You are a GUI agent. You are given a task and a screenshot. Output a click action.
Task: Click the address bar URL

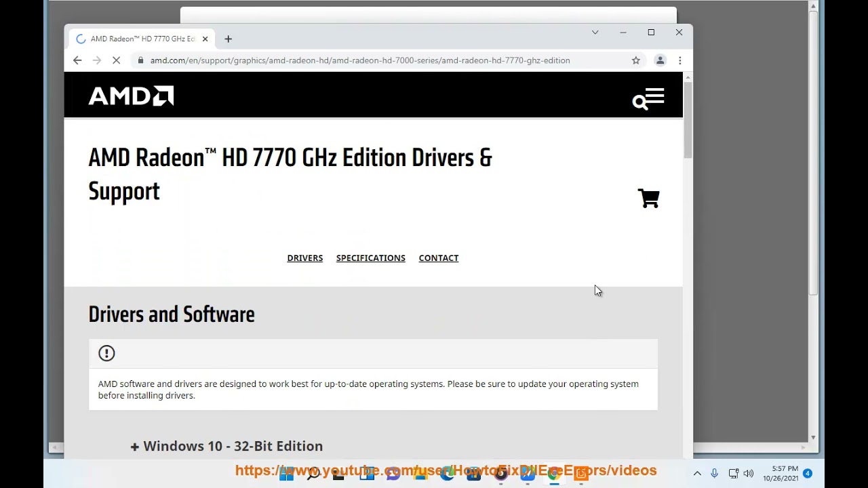coord(360,60)
